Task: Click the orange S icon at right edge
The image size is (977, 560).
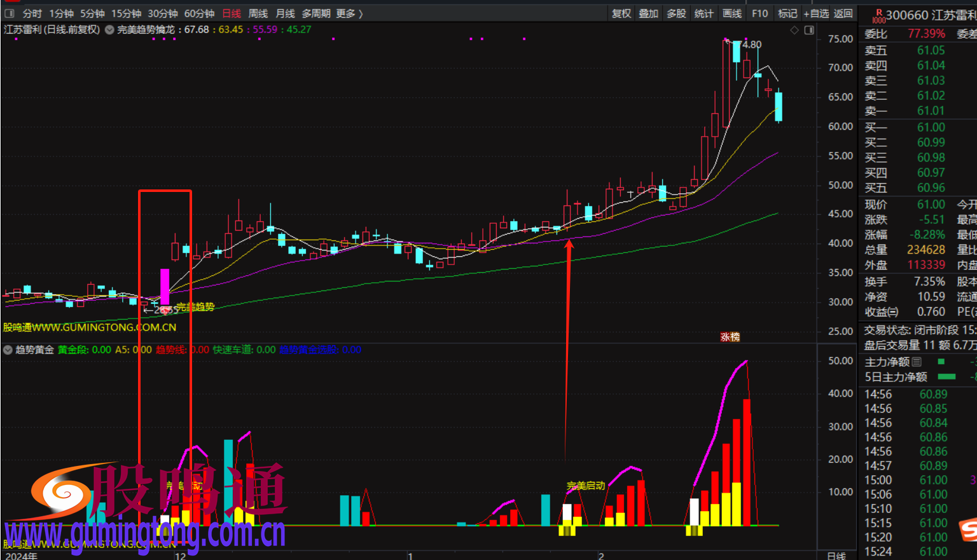Action: coord(968,529)
